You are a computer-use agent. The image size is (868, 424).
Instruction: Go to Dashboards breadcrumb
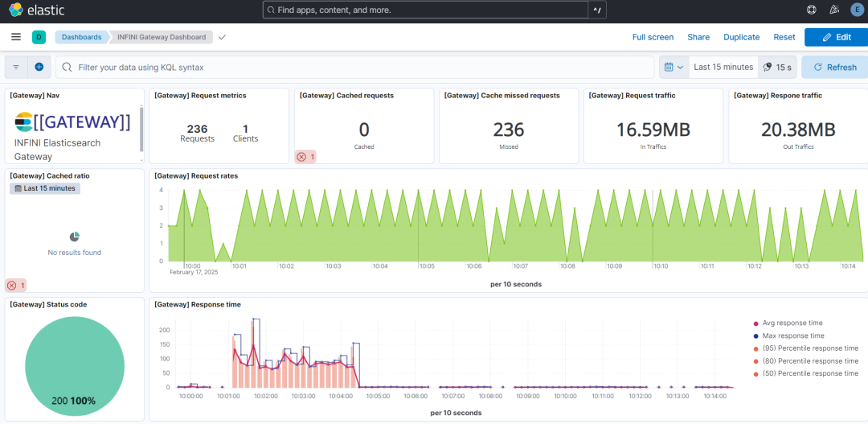pyautogui.click(x=82, y=37)
